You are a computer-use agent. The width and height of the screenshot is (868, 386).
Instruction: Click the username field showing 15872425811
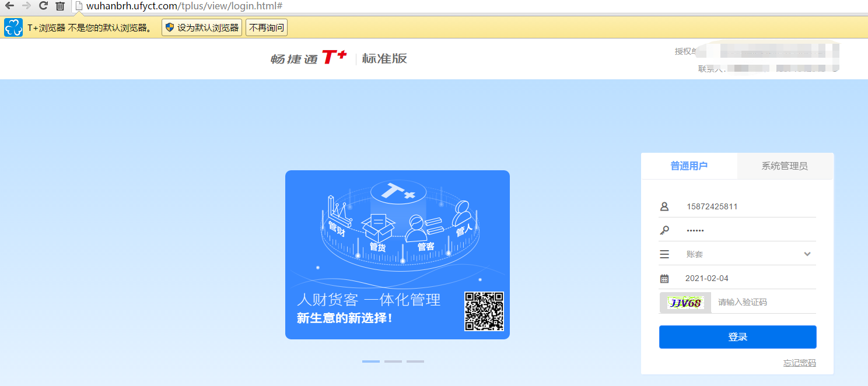click(737, 206)
